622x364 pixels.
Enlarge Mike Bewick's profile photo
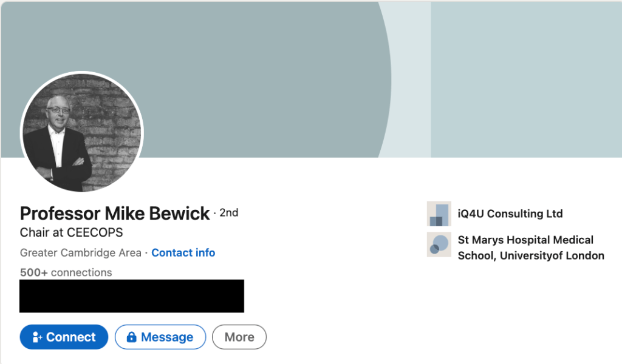[x=82, y=133]
